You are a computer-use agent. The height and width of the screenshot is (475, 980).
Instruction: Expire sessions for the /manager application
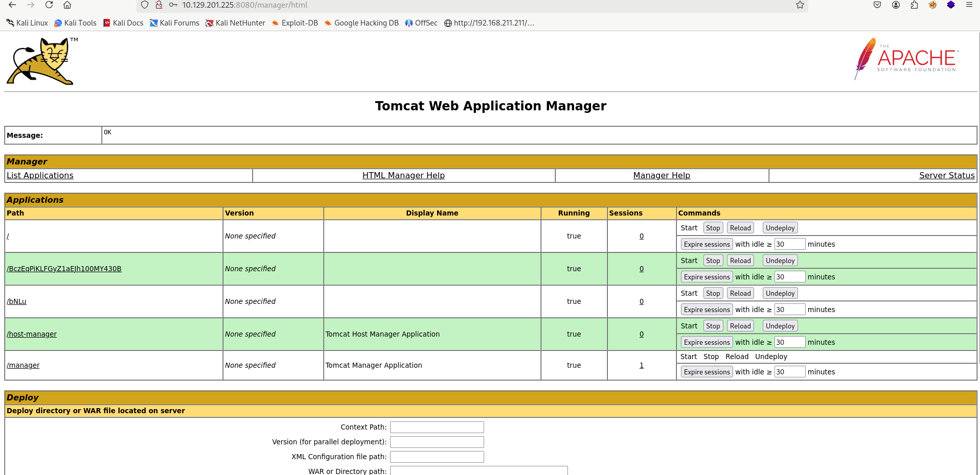(707, 372)
